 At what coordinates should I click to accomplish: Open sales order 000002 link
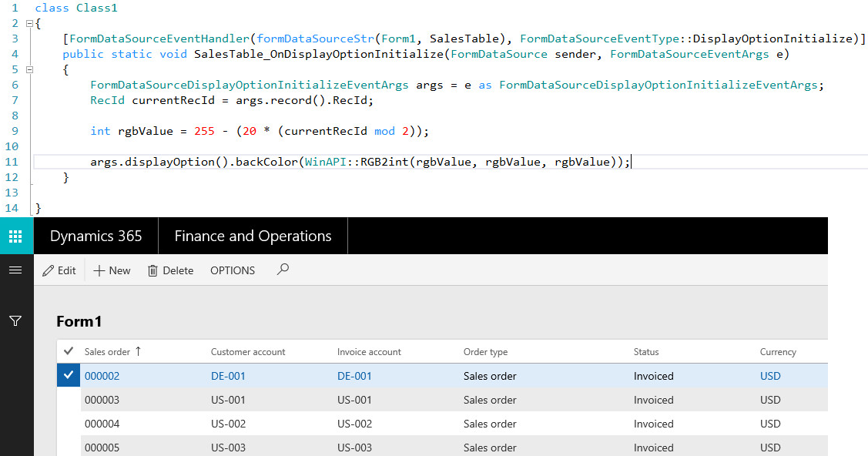pyautogui.click(x=102, y=375)
